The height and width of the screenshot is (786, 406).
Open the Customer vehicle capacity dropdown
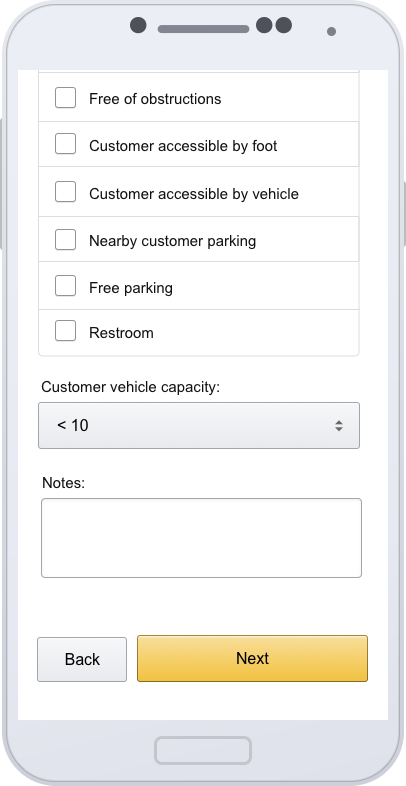point(199,426)
